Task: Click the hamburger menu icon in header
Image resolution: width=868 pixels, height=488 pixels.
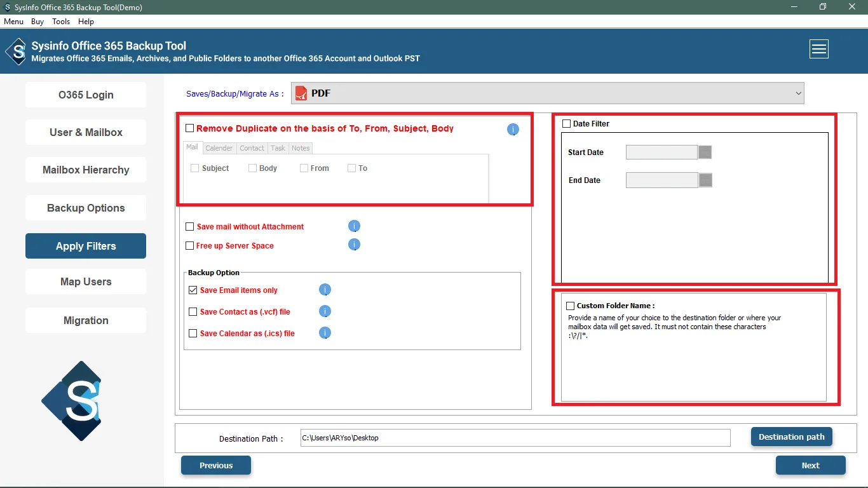Action: [818, 49]
